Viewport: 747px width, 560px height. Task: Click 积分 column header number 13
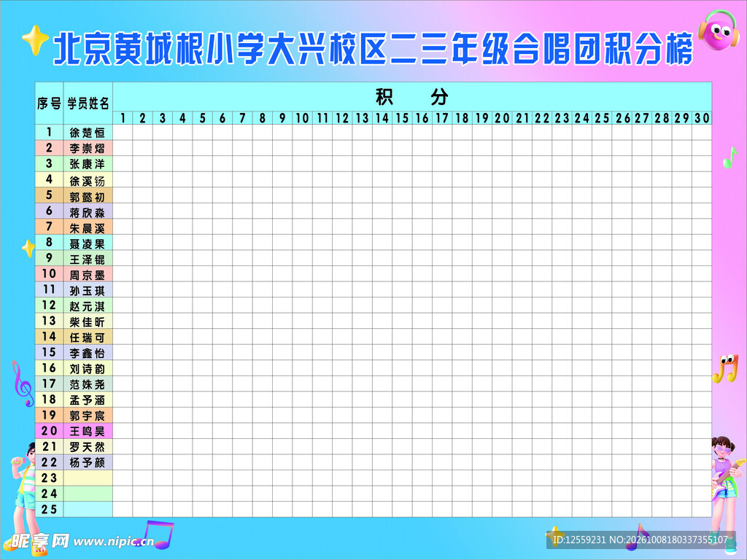pyautogui.click(x=362, y=117)
